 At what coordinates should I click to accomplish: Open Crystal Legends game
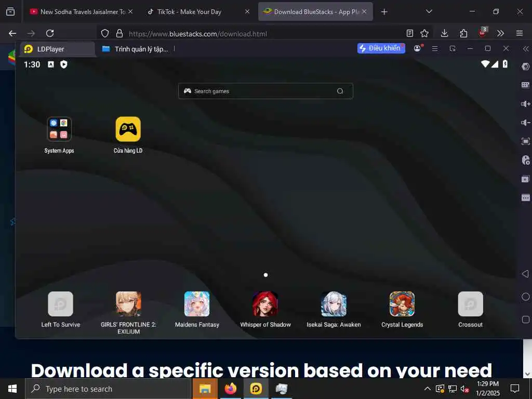click(x=402, y=304)
